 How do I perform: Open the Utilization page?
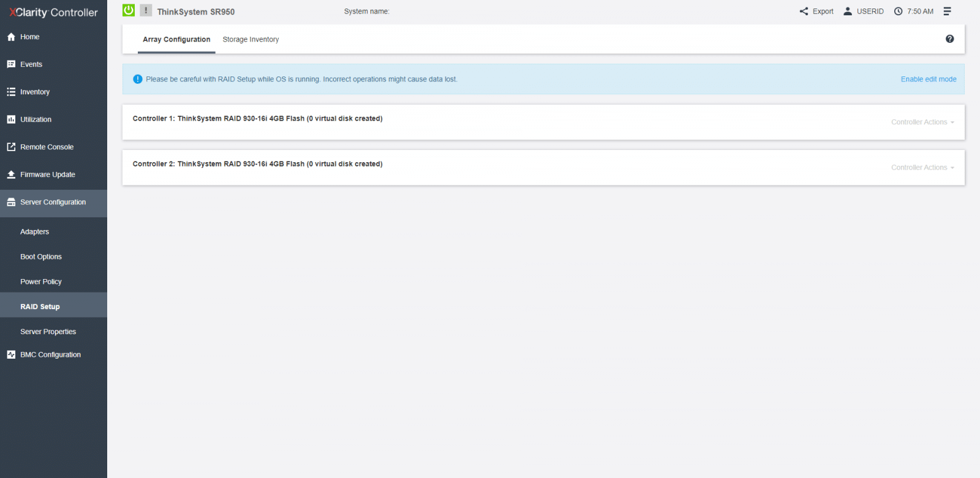click(53, 119)
